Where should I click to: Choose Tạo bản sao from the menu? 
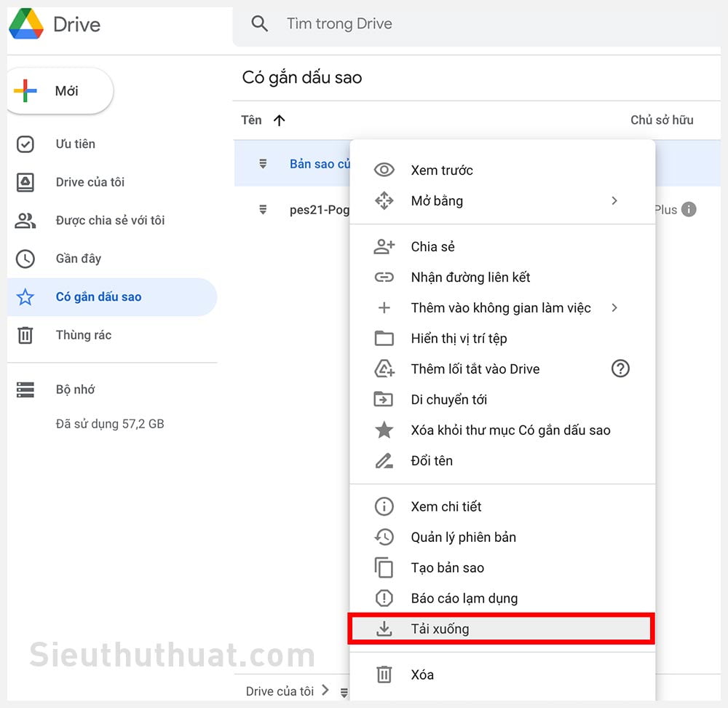502,567
